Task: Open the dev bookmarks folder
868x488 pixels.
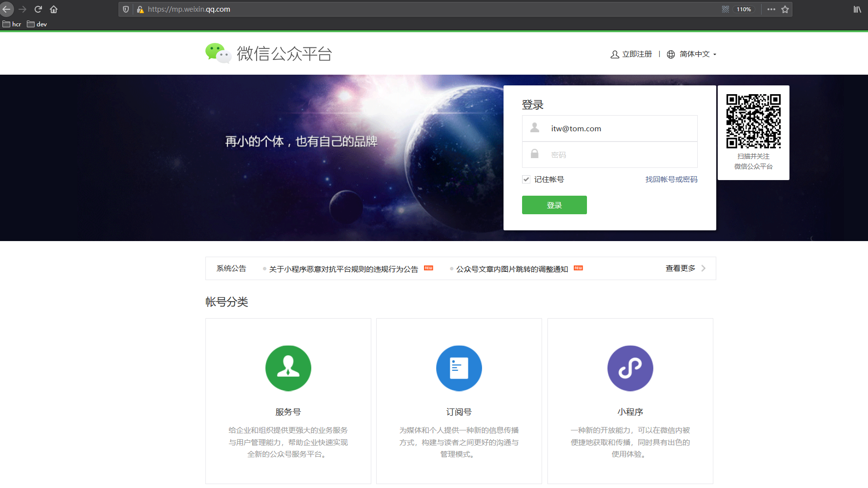Action: coord(37,24)
